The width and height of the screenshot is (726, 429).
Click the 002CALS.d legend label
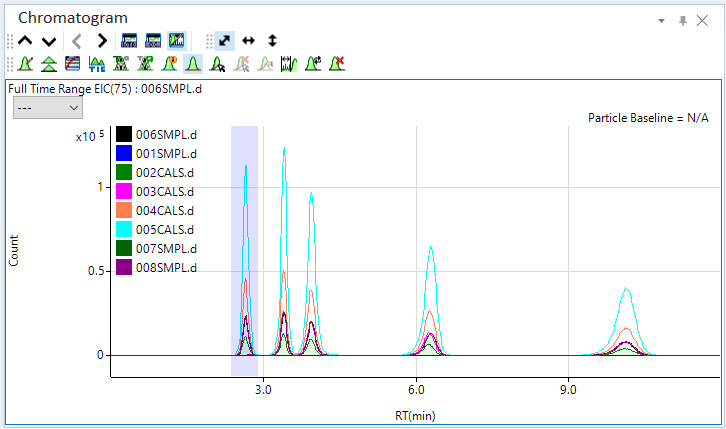tap(165, 173)
